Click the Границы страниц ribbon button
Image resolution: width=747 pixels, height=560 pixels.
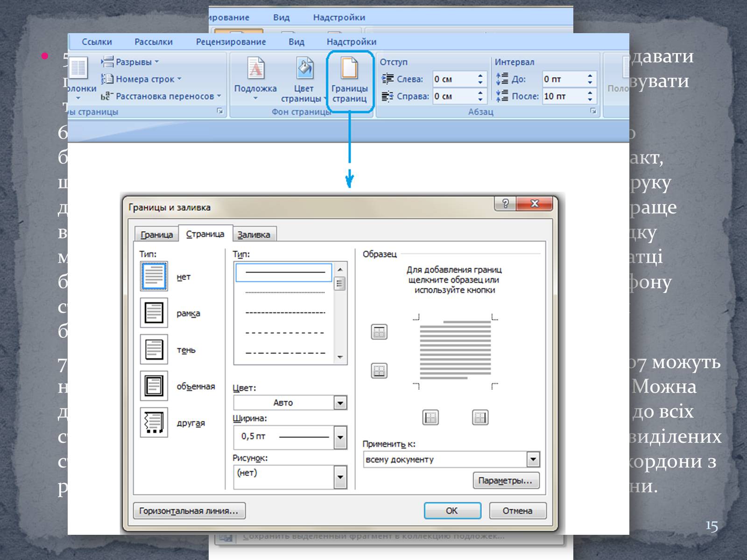350,80
